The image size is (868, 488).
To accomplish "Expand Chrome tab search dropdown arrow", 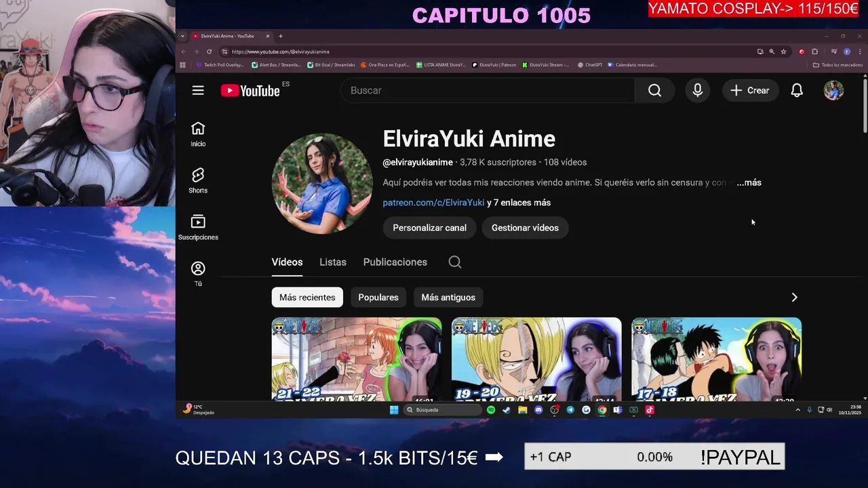I will pos(182,36).
